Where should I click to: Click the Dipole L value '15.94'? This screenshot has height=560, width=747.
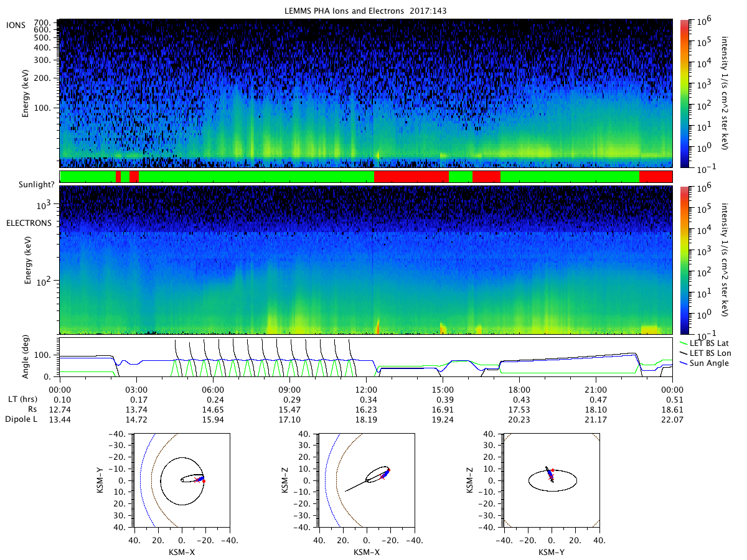click(213, 420)
